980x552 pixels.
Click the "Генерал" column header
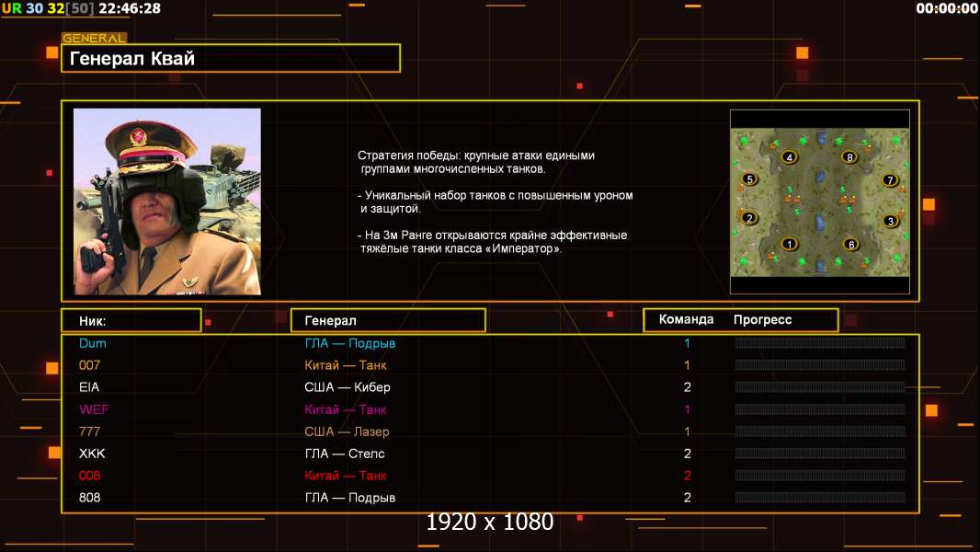pos(388,320)
